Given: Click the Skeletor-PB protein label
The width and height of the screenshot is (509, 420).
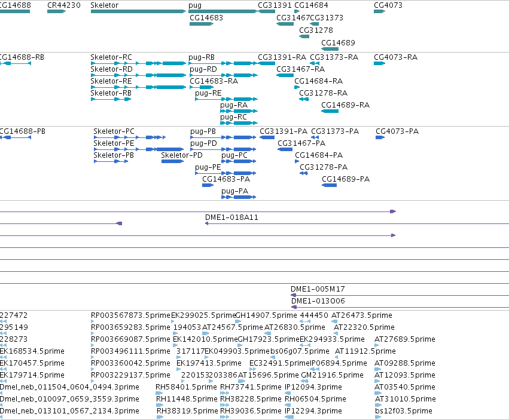Looking at the screenshot, I should pyautogui.click(x=114, y=155).
